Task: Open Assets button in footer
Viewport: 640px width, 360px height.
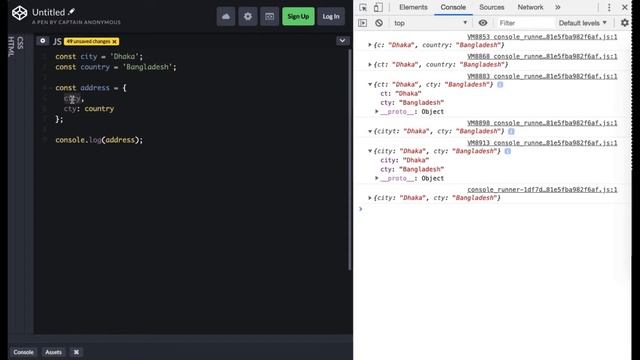Action: (x=53, y=352)
